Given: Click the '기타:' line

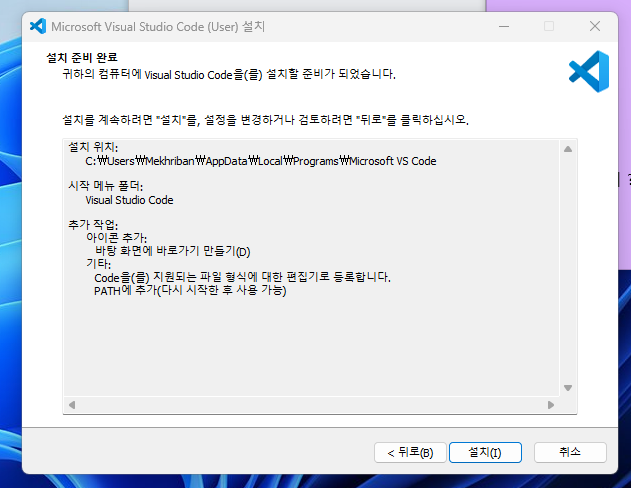Looking at the screenshot, I should 99,264.
